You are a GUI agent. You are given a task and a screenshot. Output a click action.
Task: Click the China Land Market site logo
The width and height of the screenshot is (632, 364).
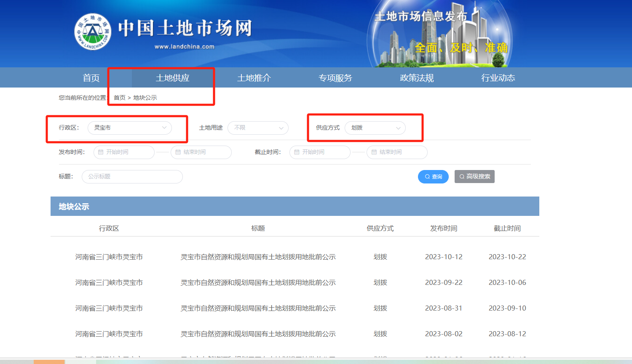(93, 32)
